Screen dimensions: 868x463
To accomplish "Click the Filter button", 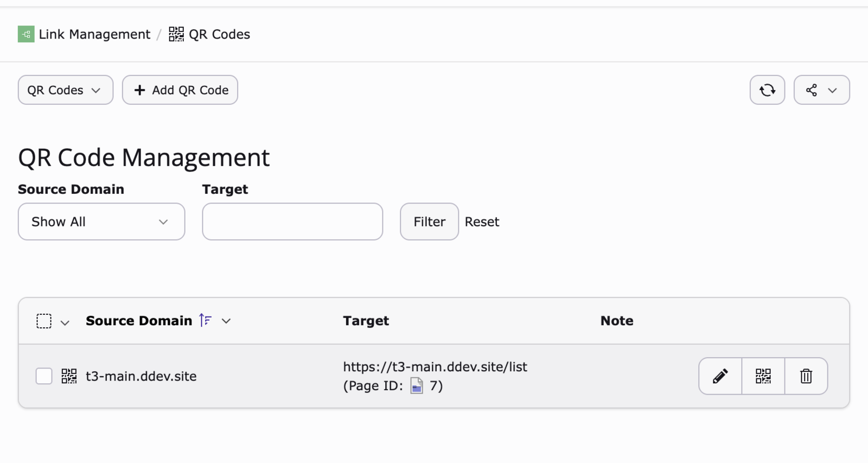I will tap(429, 221).
